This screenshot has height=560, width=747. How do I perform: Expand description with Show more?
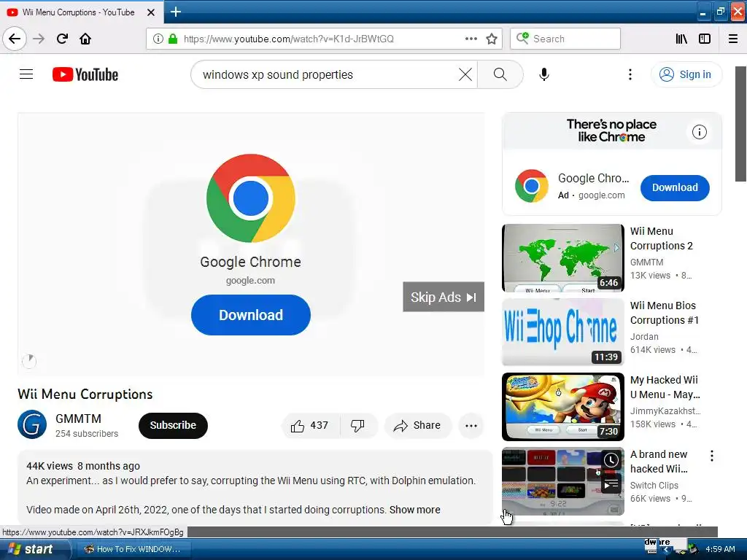point(414,510)
